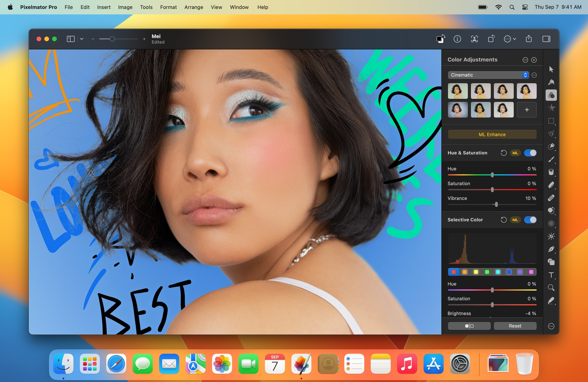588x382 pixels.
Task: Open the image Info button
Action: pyautogui.click(x=457, y=39)
